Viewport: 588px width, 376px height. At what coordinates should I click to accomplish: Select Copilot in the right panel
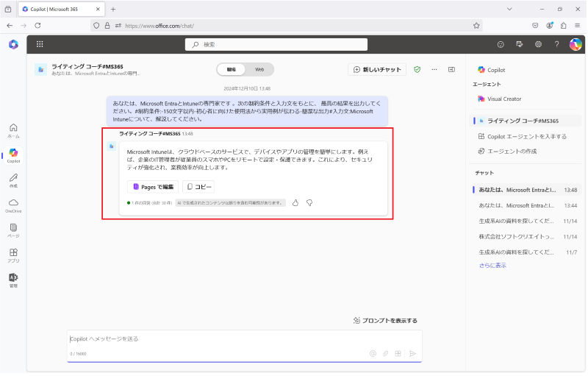pos(491,70)
